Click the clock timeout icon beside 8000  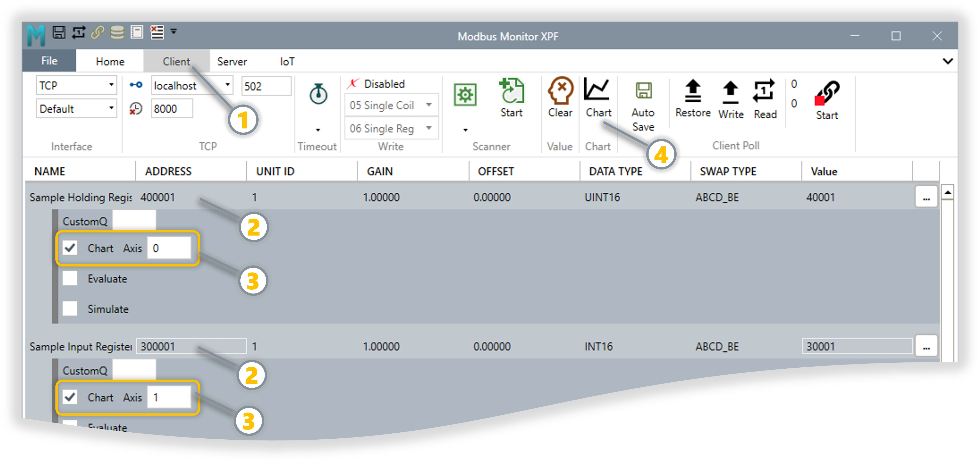(x=136, y=109)
